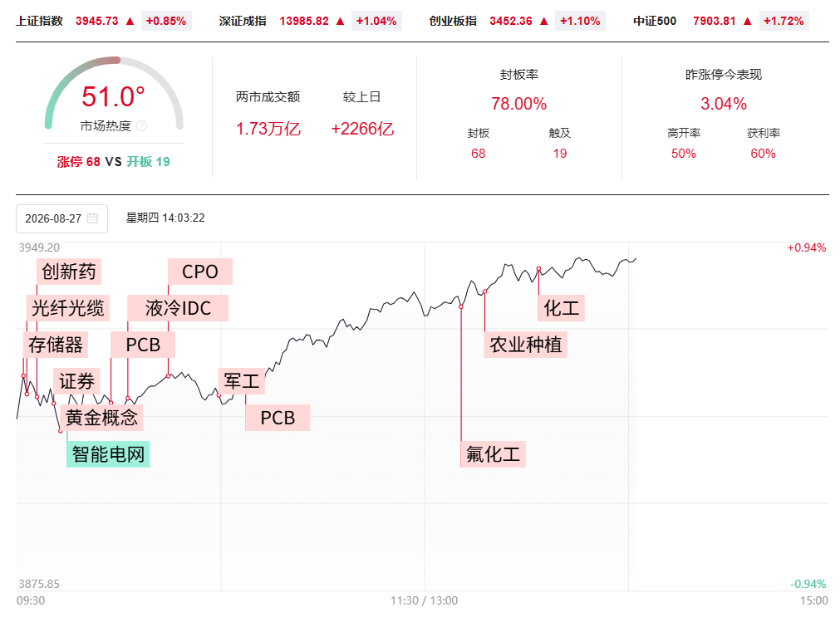Select the 2026-08-27 date picker field
The height and width of the screenshot is (617, 840).
pos(61,218)
